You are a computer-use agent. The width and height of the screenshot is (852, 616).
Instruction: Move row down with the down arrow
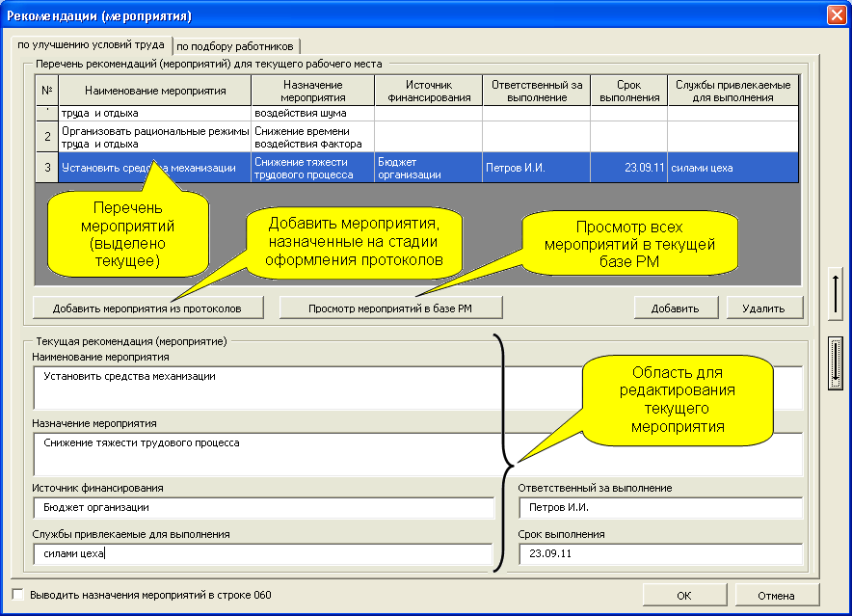point(836,362)
